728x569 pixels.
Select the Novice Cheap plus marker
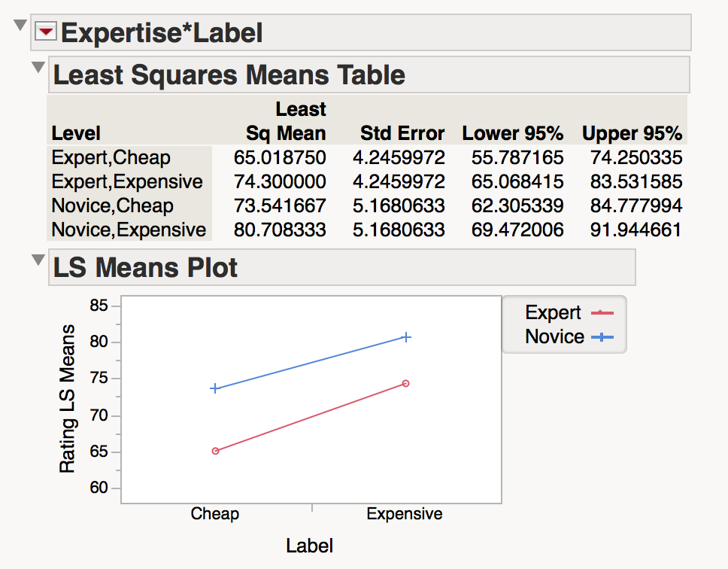(215, 388)
